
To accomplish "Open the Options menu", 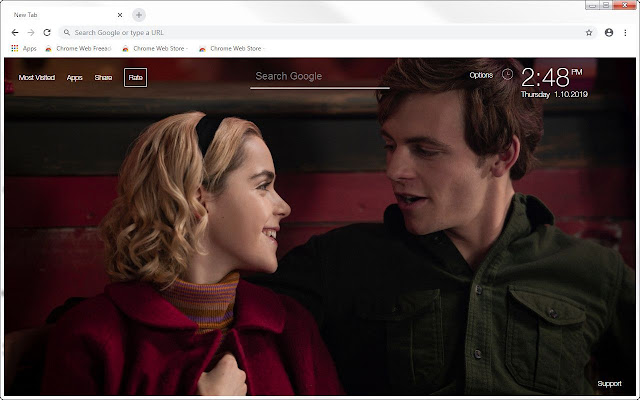I will tap(481, 75).
